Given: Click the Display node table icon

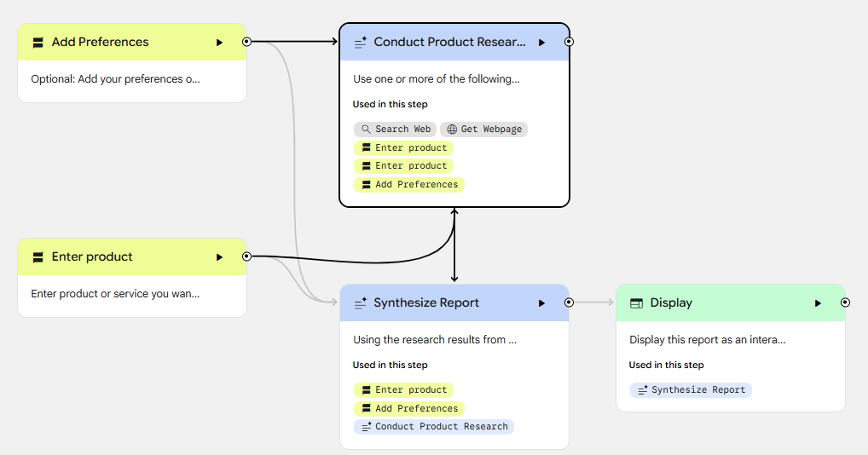Looking at the screenshot, I should tap(636, 302).
